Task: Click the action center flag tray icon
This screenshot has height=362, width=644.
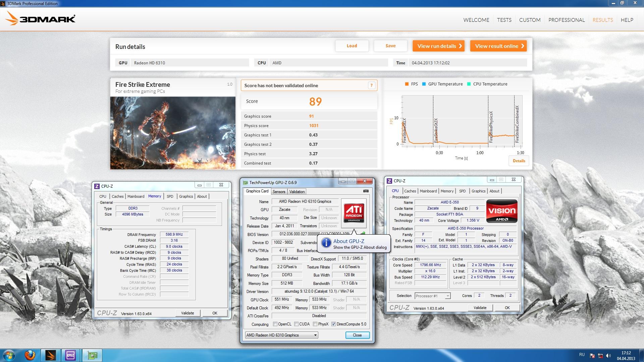Action: click(592, 356)
